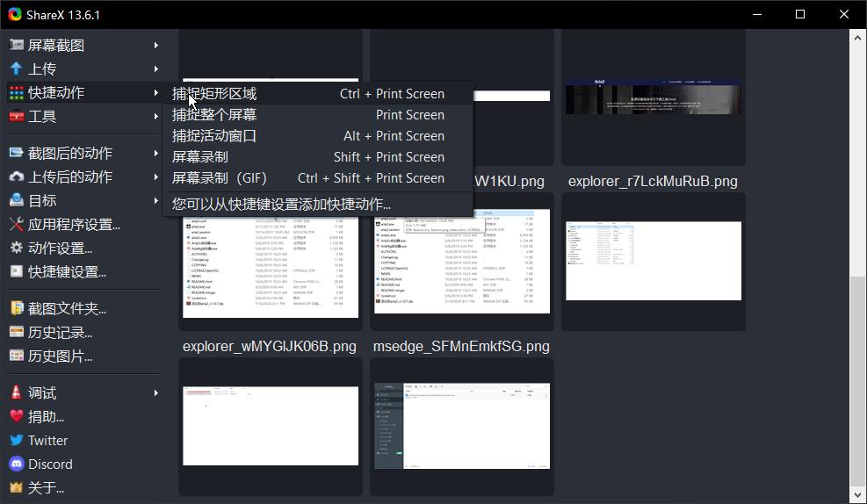Click the 历史记录 icon
This screenshot has width=867, height=504.
click(x=17, y=332)
